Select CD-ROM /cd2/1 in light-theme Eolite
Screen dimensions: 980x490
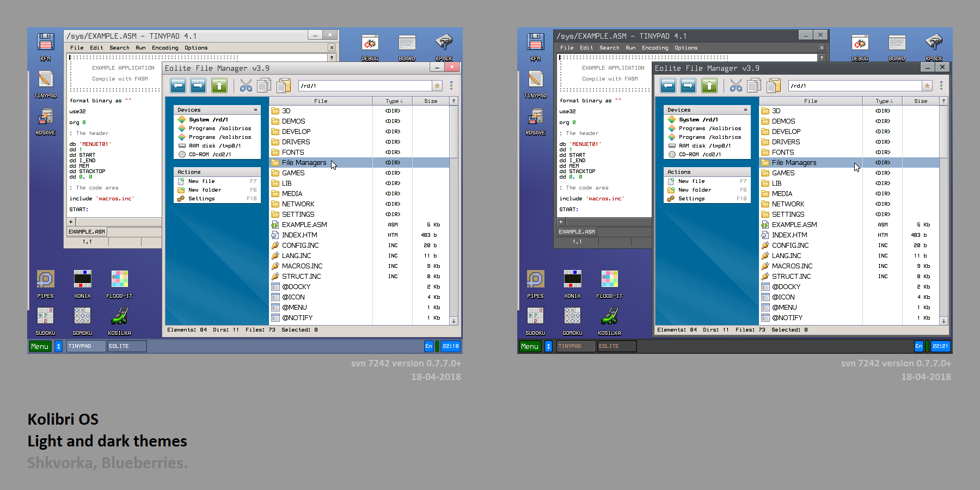(217, 155)
